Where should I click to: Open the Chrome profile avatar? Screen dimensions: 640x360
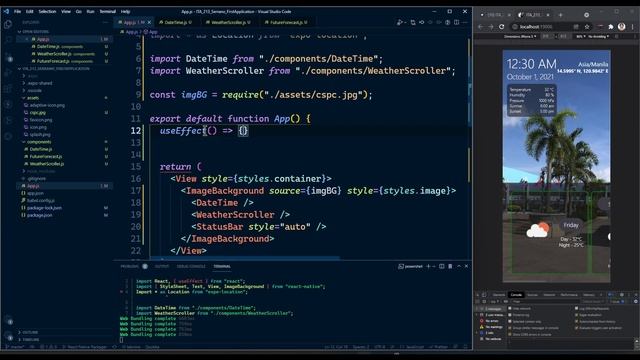click(x=621, y=27)
